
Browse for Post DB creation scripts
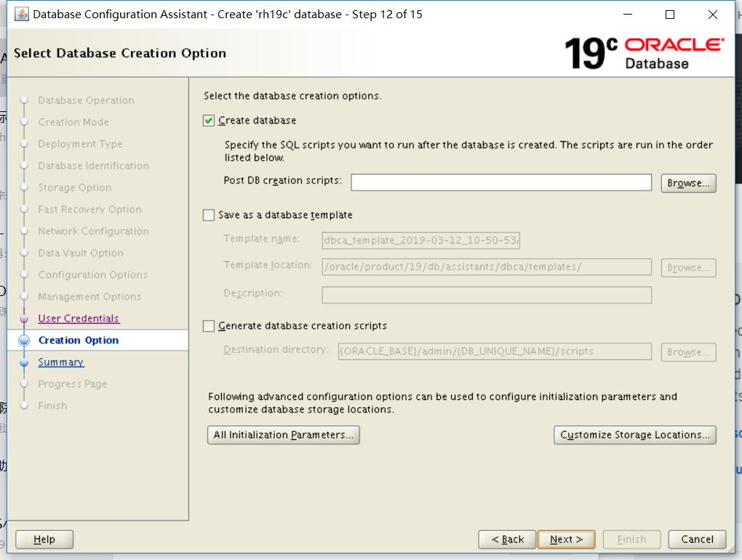[x=687, y=183]
